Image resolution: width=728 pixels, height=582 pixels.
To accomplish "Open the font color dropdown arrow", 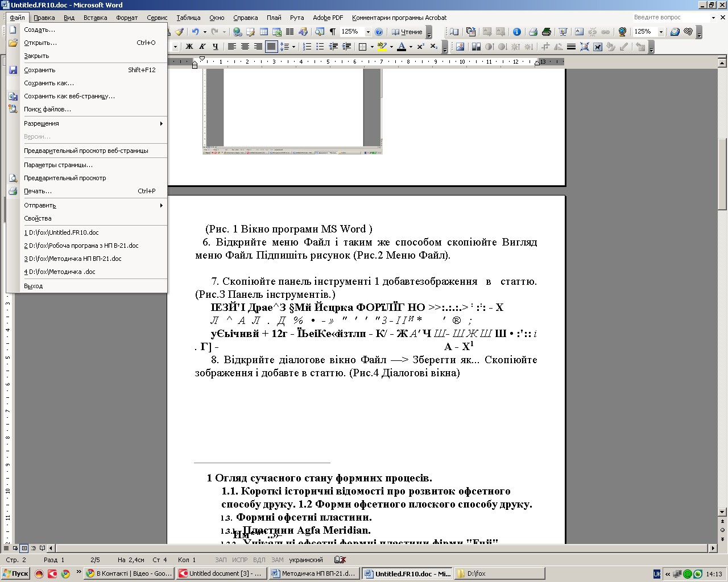I will pyautogui.click(x=411, y=47).
